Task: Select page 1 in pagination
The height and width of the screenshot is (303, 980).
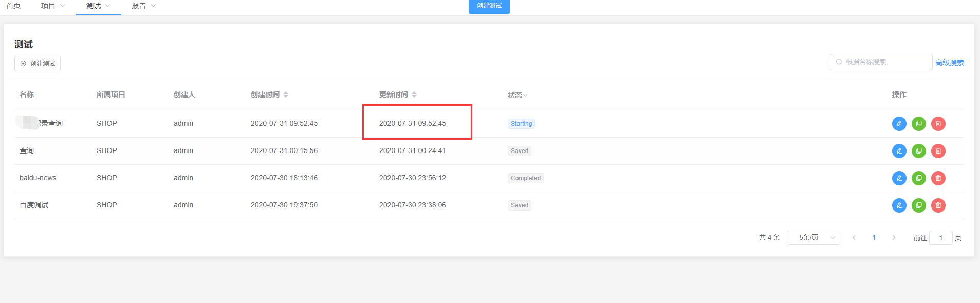Action: coord(874,238)
